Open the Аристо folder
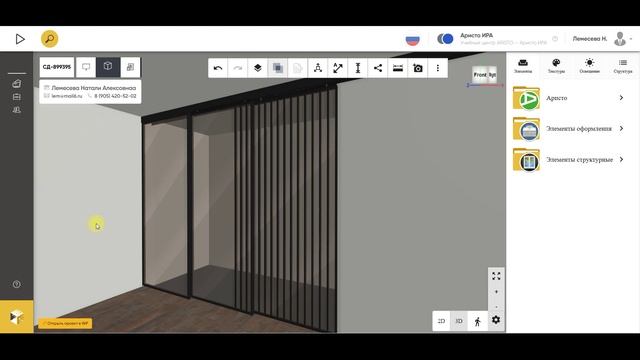640x360 pixels. (x=569, y=98)
